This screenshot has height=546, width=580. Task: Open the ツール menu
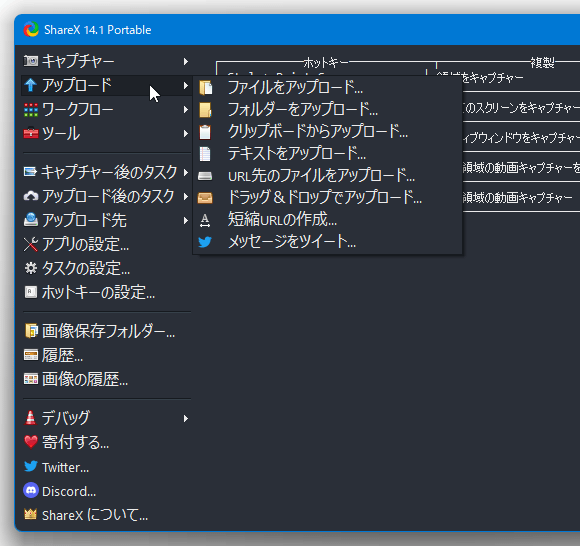pos(107,134)
